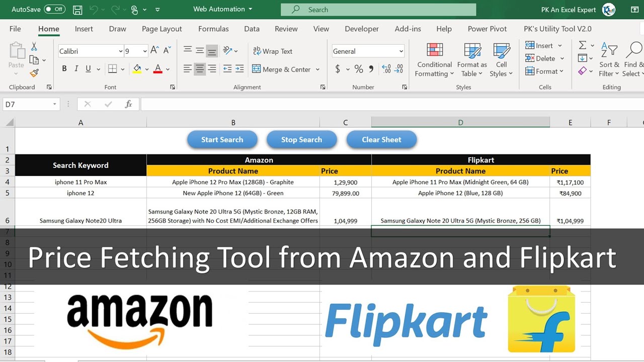Click the Clear Sheet button
644x362 pixels.
point(382,140)
